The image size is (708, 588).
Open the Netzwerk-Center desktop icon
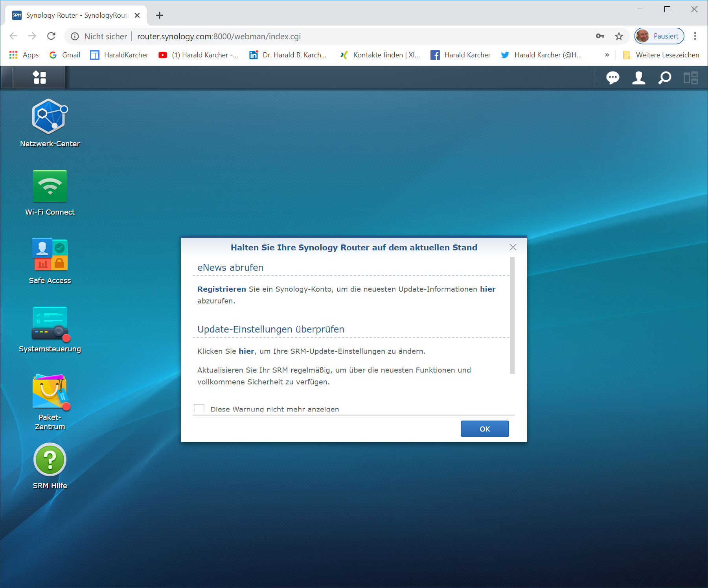coord(50,117)
